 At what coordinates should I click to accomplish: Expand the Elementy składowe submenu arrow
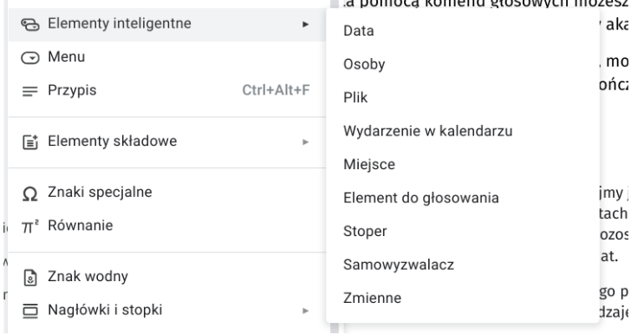point(305,141)
